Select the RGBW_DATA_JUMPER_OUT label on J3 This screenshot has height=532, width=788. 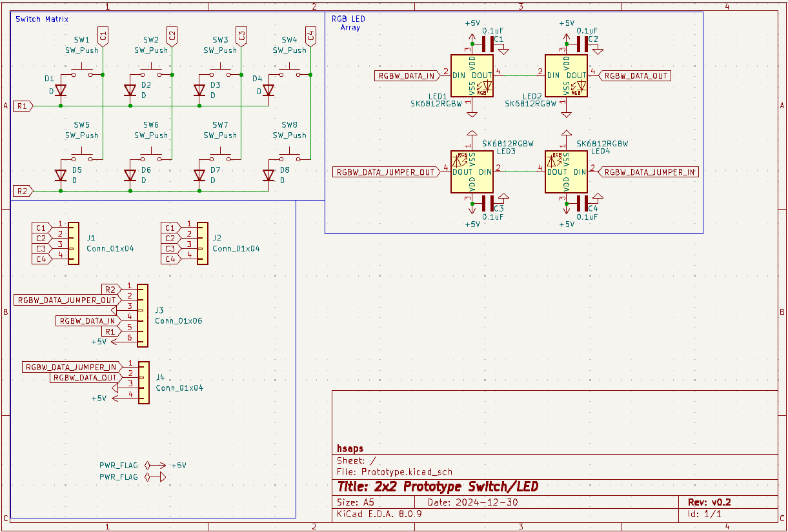(x=66, y=300)
